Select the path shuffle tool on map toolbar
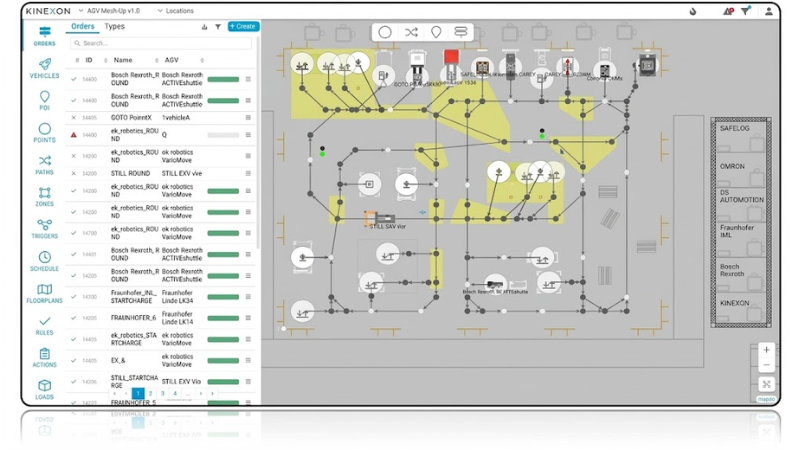The image size is (800, 450). click(411, 32)
